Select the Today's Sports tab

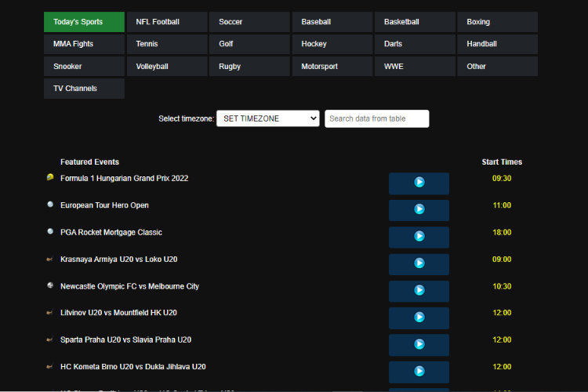coord(84,22)
